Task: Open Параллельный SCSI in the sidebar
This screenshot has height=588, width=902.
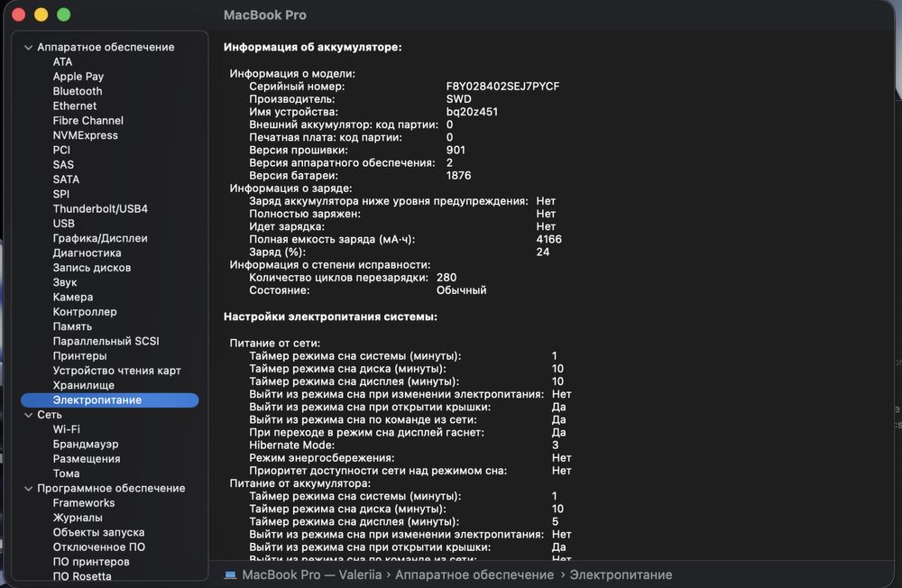Action: (x=106, y=341)
